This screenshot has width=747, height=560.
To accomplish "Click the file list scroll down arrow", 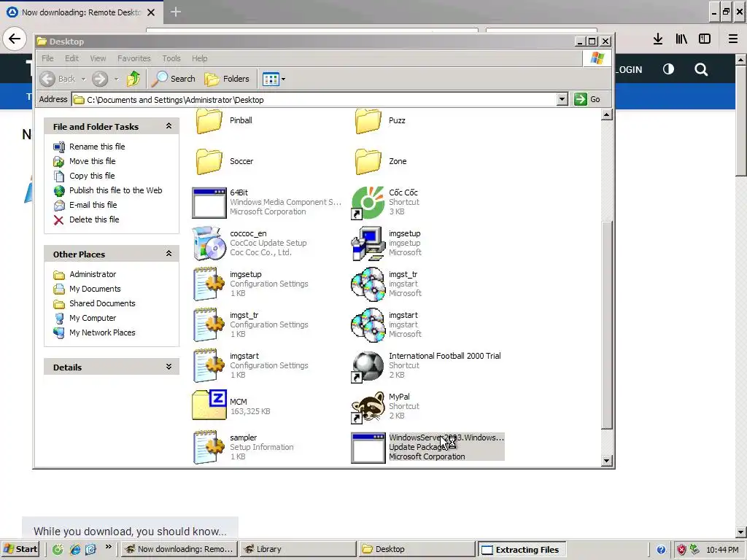I will point(606,461).
